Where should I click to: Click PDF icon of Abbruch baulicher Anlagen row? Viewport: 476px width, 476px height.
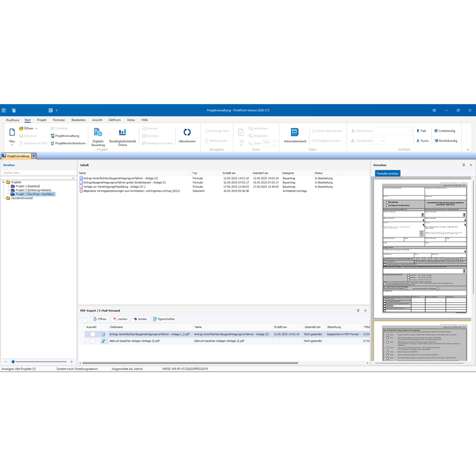pyautogui.click(x=103, y=341)
